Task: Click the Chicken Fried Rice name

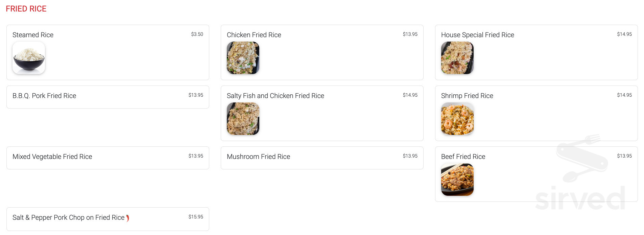Action: pos(254,35)
